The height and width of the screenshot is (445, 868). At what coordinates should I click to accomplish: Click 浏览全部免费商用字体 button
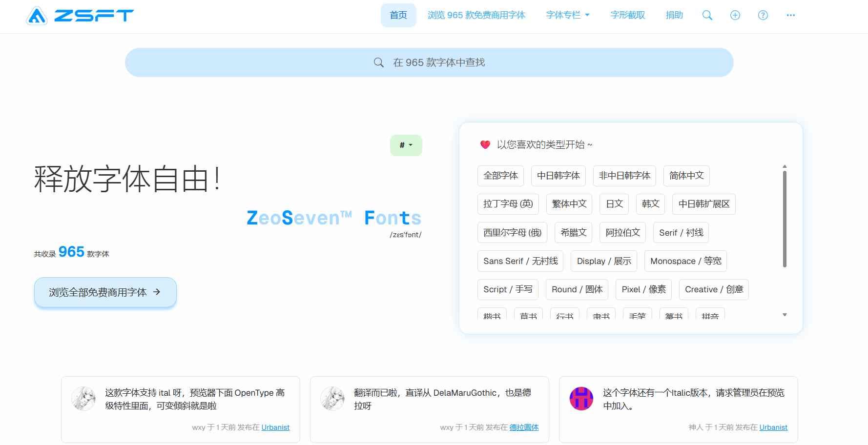[x=105, y=292]
